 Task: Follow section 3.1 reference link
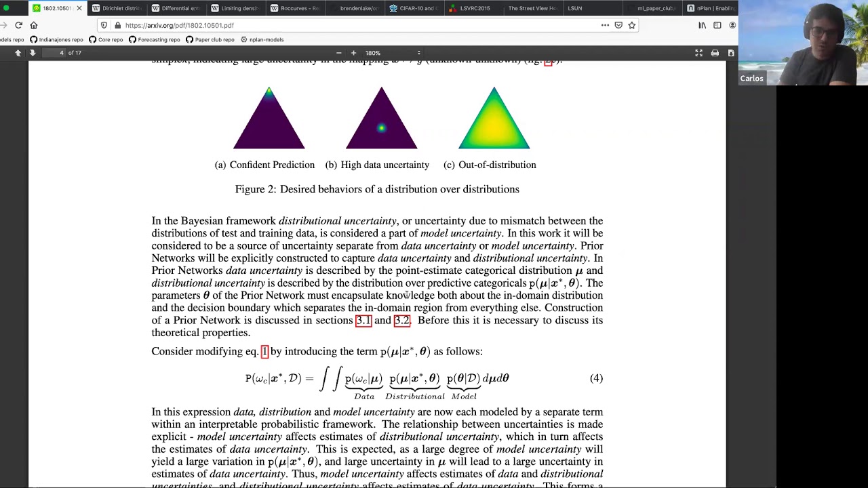[x=363, y=320]
